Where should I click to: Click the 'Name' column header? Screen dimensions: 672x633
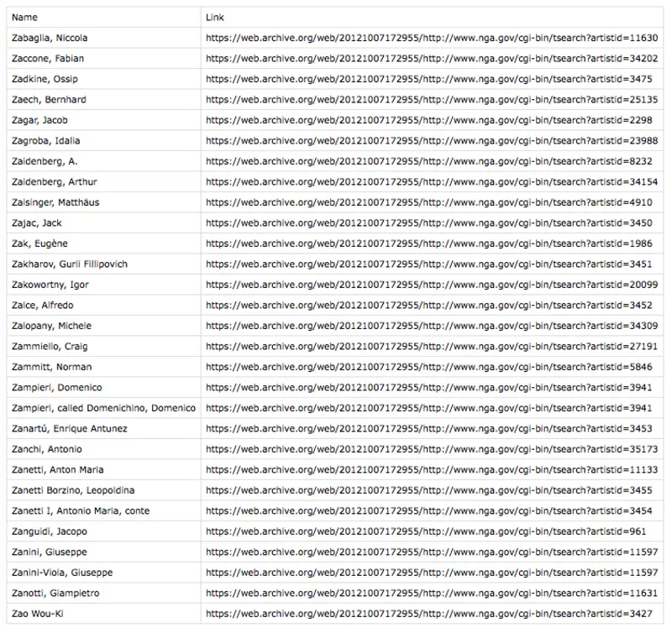coord(24,18)
